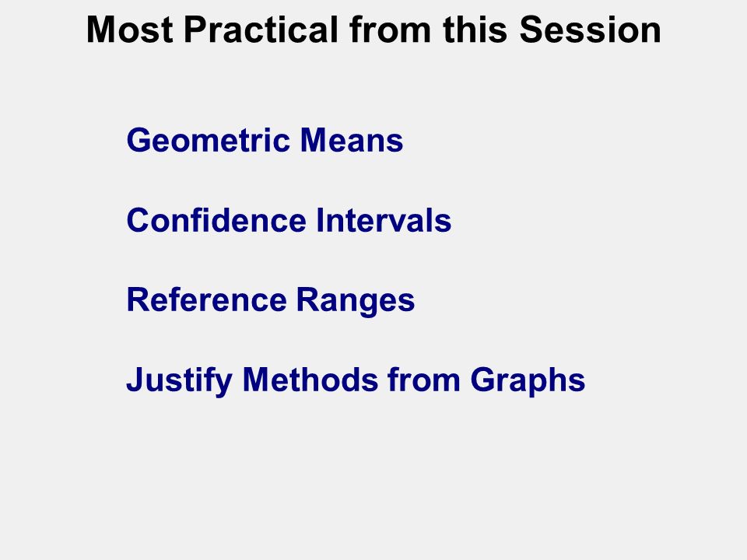Place cursor between Reference and Ranges

coord(292,300)
